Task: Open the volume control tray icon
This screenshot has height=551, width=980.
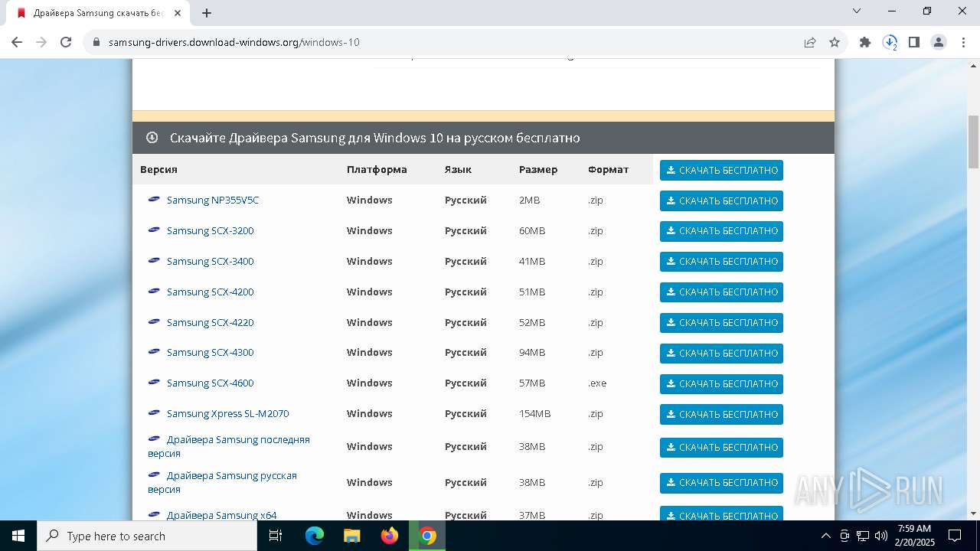Action: (x=881, y=536)
